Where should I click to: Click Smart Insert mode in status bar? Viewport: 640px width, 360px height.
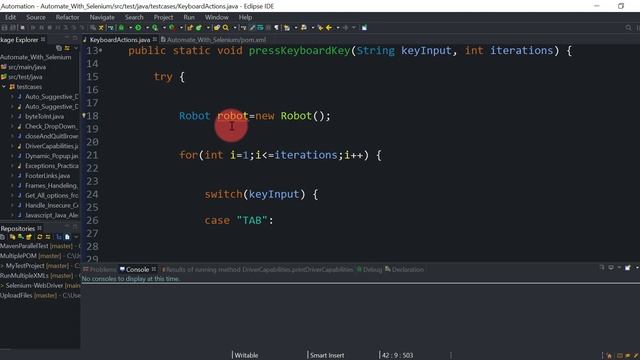click(x=327, y=355)
